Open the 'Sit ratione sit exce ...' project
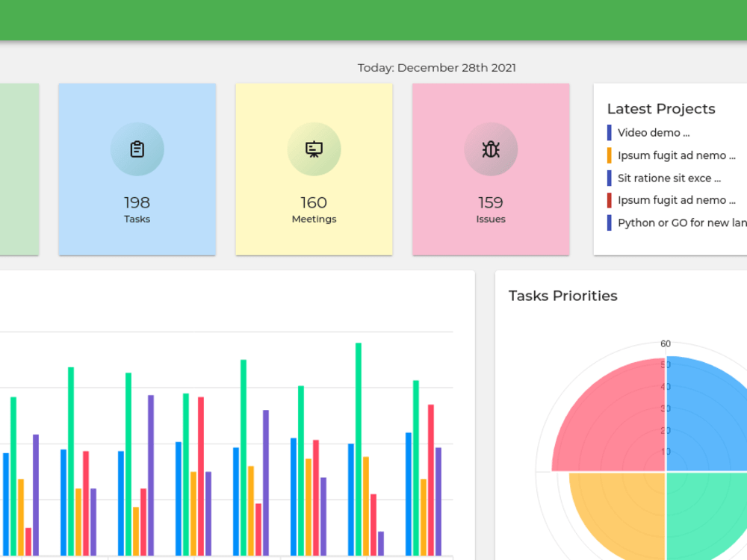 pos(669,178)
